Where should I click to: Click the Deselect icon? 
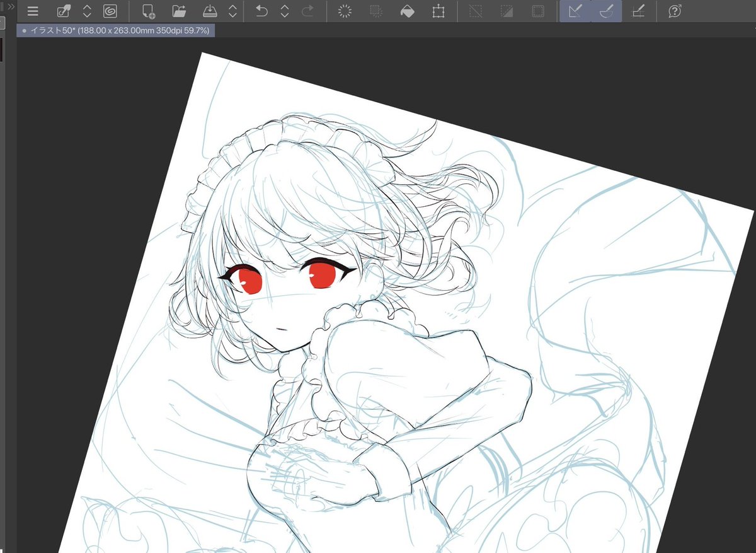[476, 11]
